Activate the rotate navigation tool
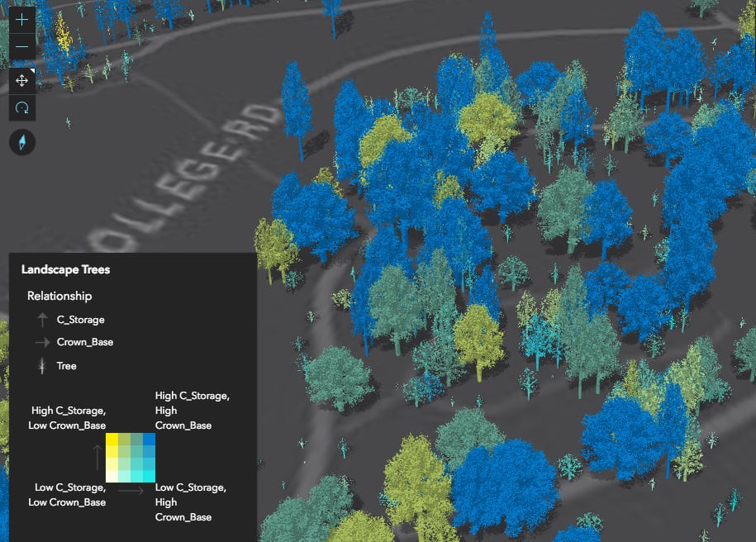Image resolution: width=756 pixels, height=542 pixels. (21, 107)
